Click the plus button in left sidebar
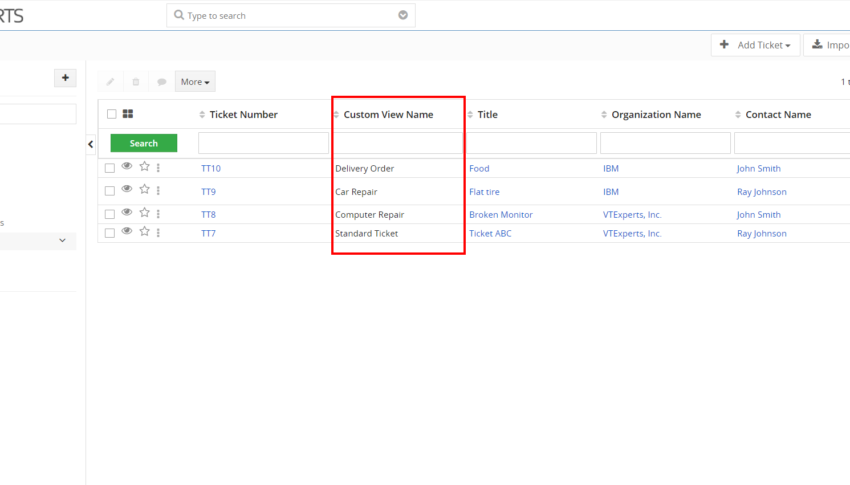Viewport: 850px width, 485px height. point(65,77)
